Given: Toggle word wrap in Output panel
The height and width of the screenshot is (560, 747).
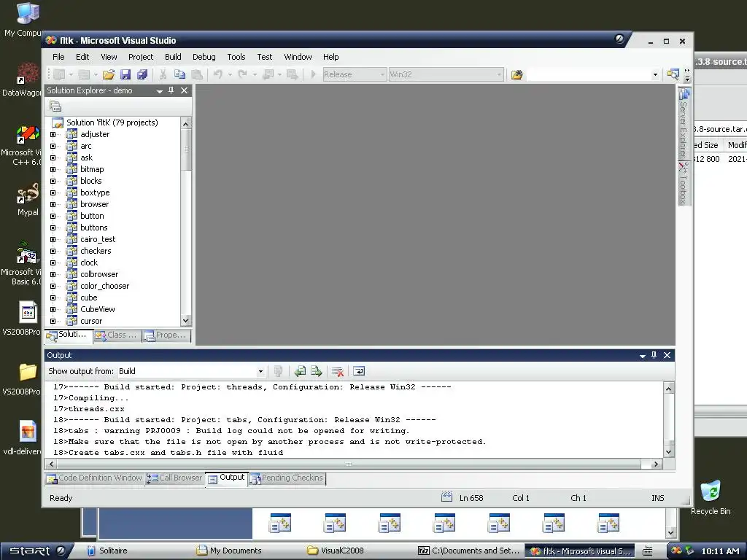Looking at the screenshot, I should tap(359, 371).
